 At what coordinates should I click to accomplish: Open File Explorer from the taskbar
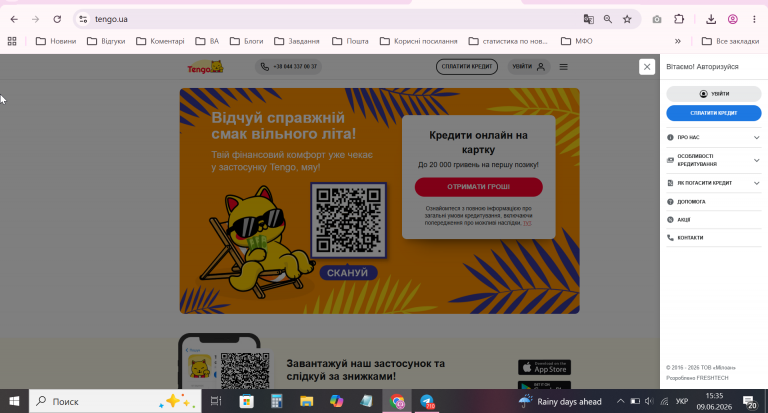click(307, 401)
